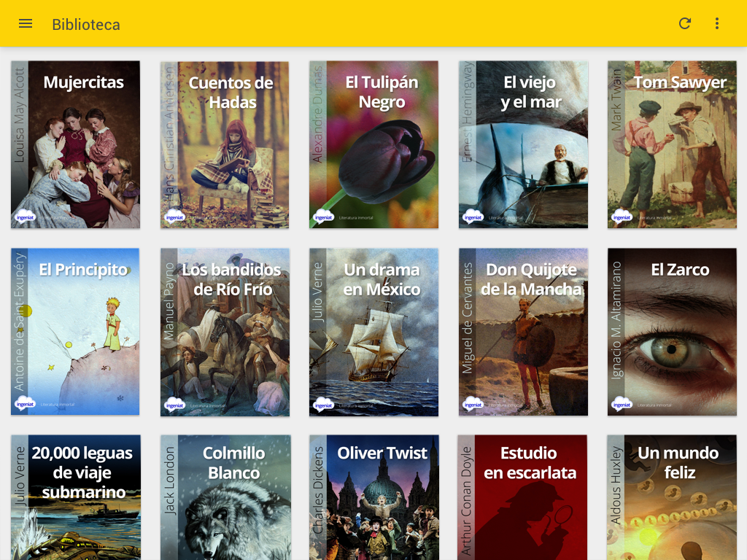Screen dimensions: 747x560
Task: Click the ingeniat logo on Mujercitas cover
Action: [26, 217]
